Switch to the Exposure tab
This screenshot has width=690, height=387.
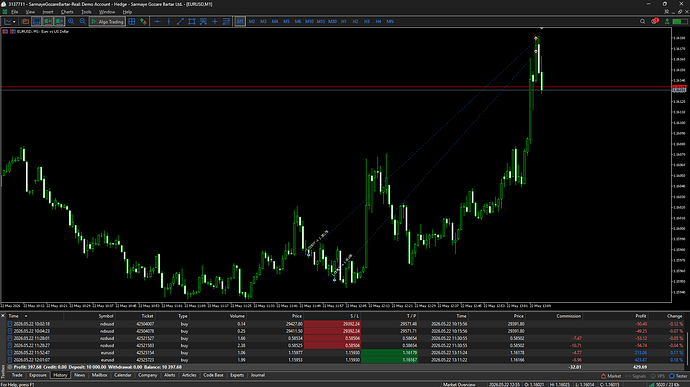(37, 375)
